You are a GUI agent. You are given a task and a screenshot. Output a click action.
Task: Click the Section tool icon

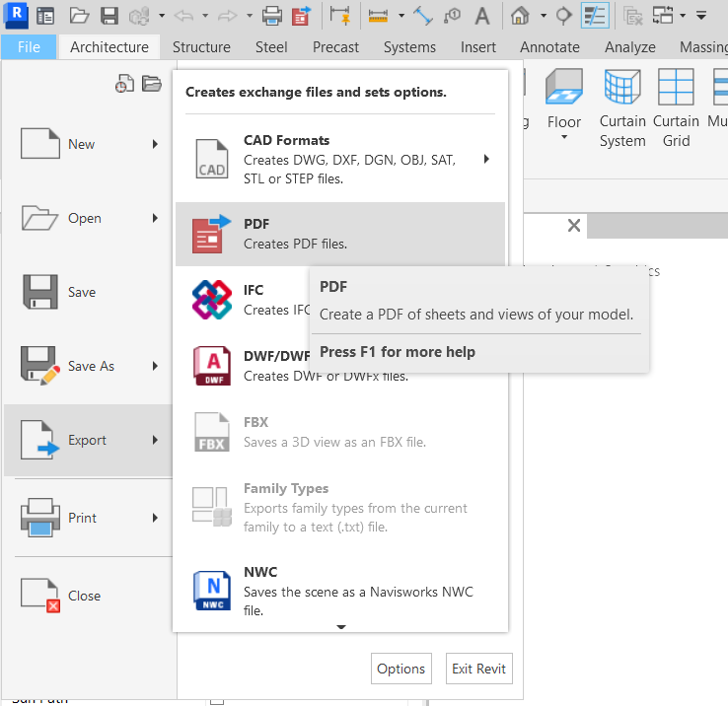coord(563,16)
